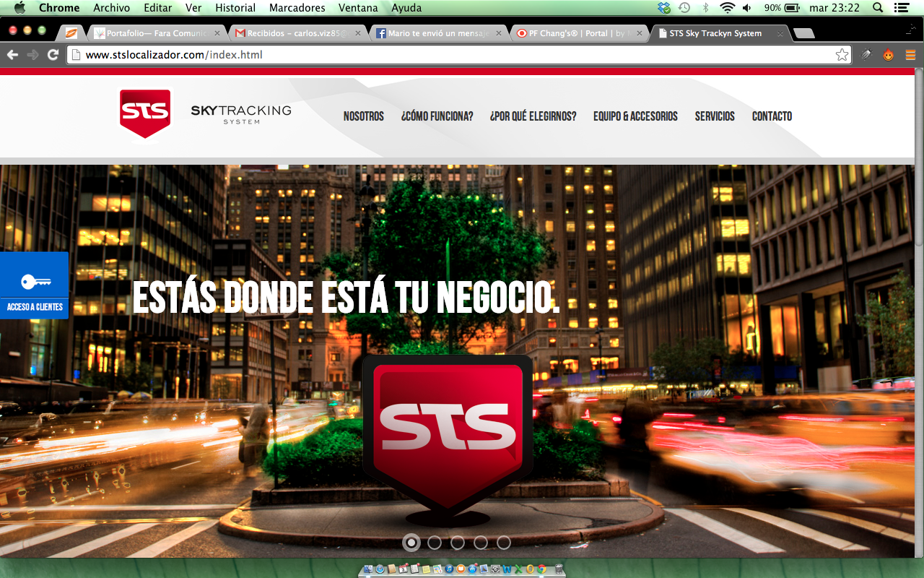Open Notification Center list icon
The image size is (924, 578).
(x=901, y=8)
